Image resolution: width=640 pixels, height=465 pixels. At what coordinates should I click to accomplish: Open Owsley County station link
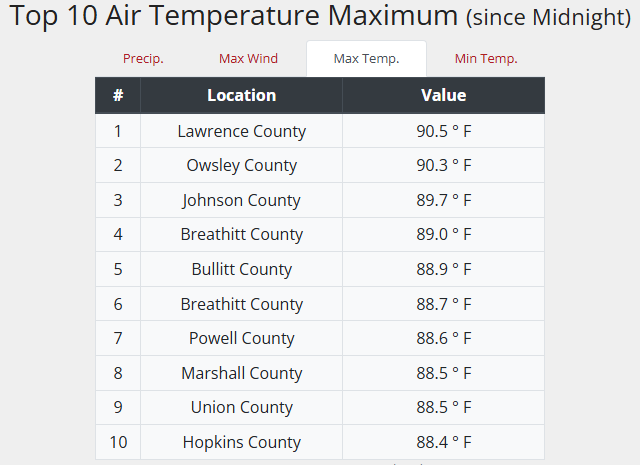[241, 166]
